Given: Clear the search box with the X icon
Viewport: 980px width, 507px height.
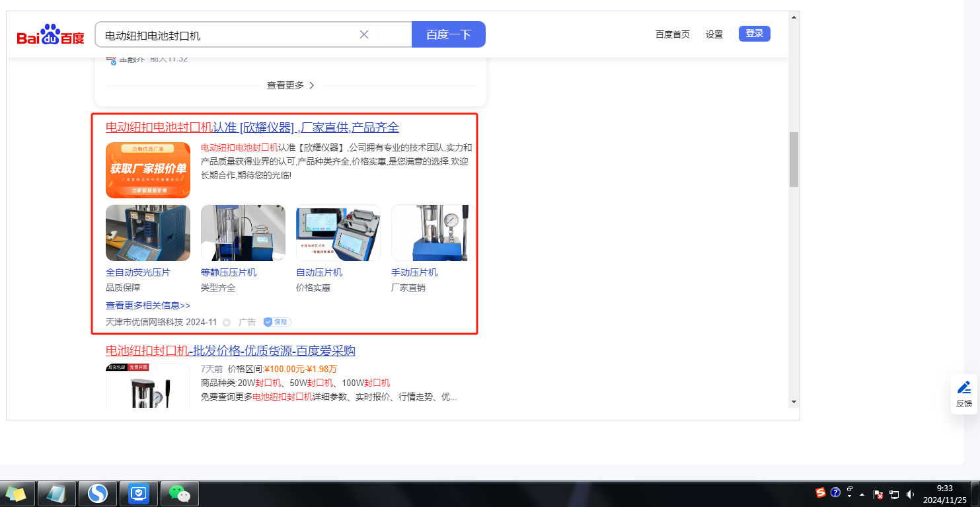Looking at the screenshot, I should (x=363, y=34).
